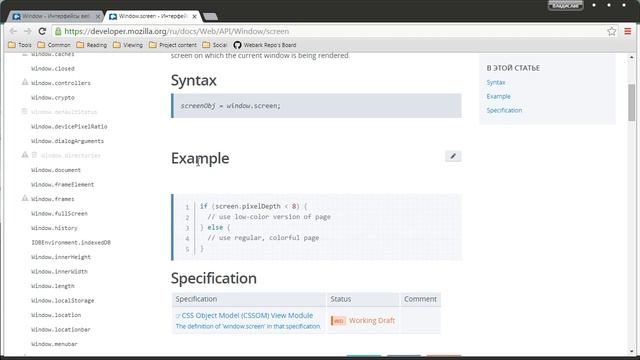Open Window.innerWidth in the sidebar
This screenshot has width=640, height=360.
(59, 271)
